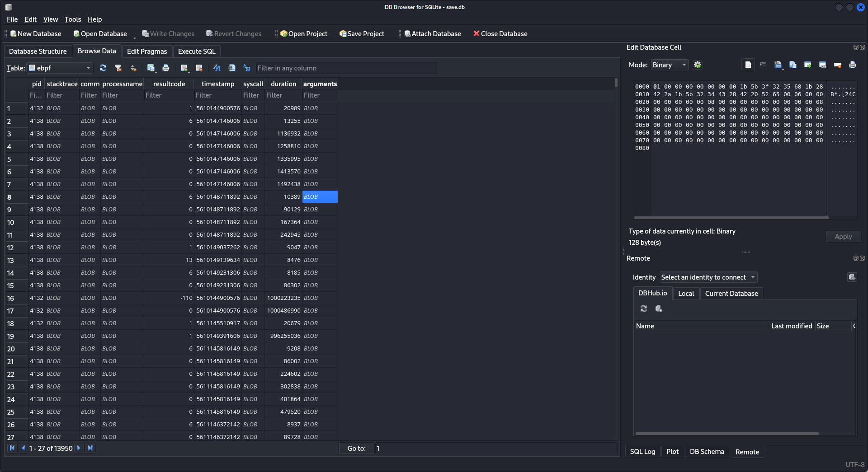Delete current record icon
This screenshot has height=472, width=868.
[x=199, y=68]
